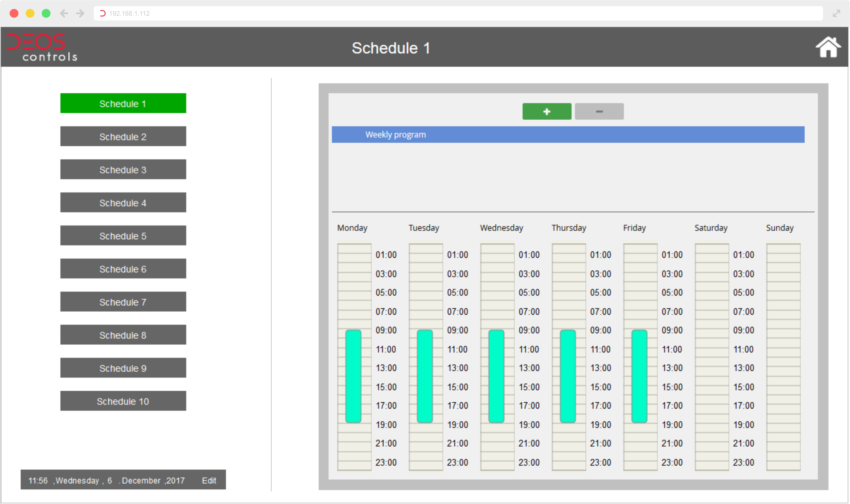Select Schedule 2 in the sidebar

(x=123, y=137)
